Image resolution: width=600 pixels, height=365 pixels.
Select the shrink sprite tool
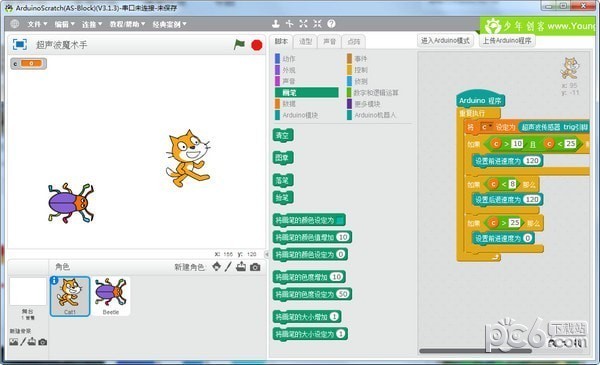click(317, 24)
